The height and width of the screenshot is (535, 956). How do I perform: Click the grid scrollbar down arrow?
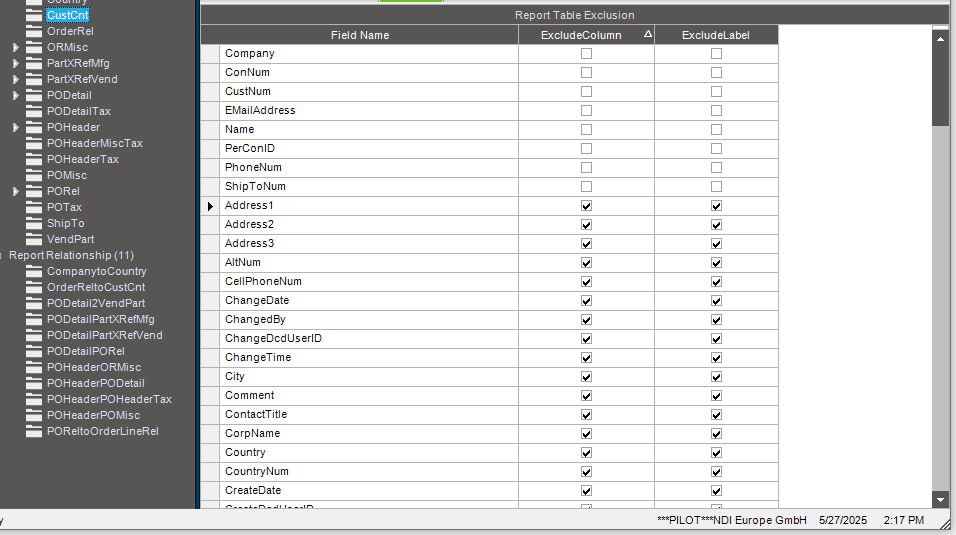click(940, 500)
